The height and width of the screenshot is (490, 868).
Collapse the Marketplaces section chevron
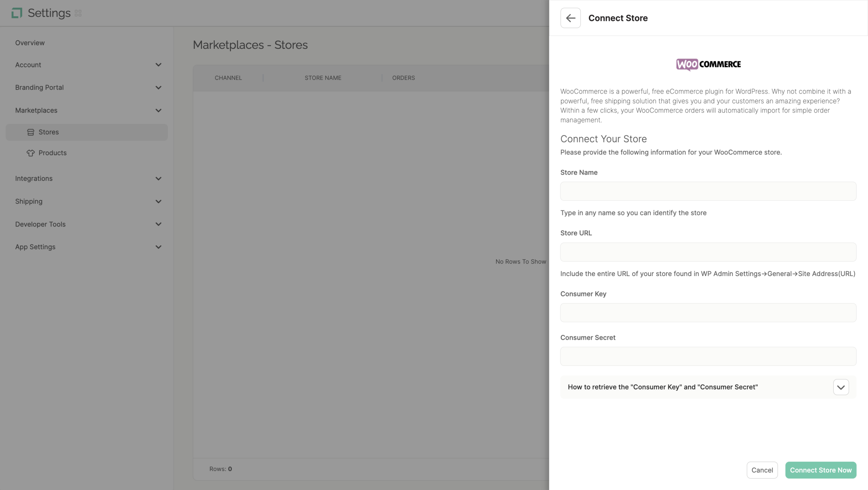(158, 111)
